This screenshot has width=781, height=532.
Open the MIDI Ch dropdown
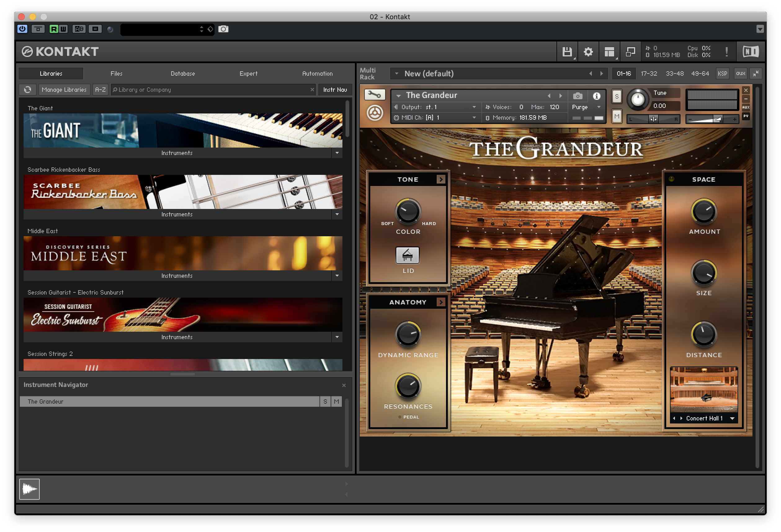click(x=435, y=118)
